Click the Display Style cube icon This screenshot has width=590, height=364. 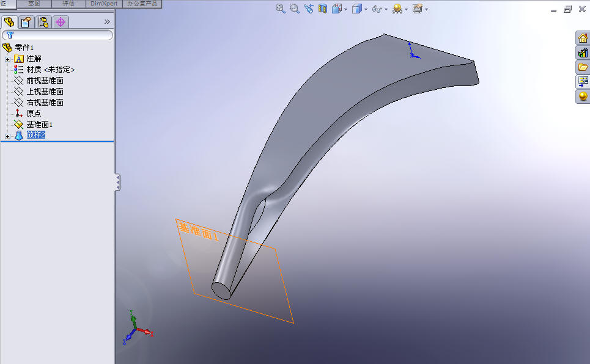coord(356,9)
